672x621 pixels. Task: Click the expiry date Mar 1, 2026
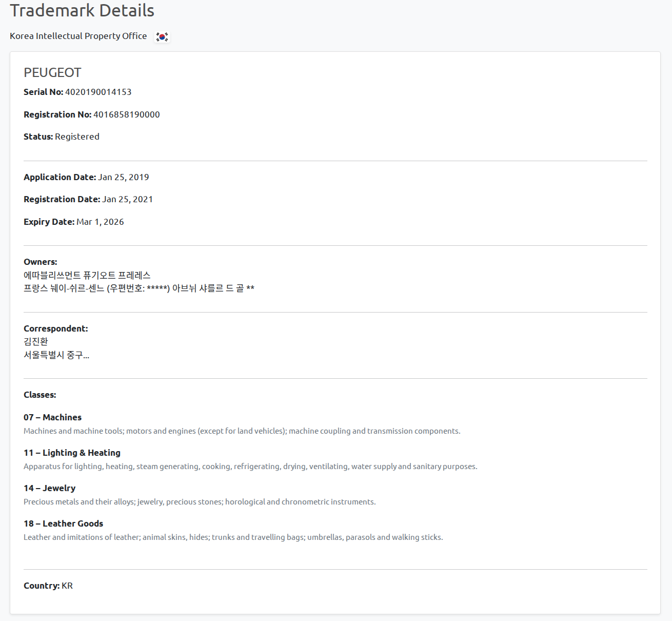pyautogui.click(x=100, y=222)
